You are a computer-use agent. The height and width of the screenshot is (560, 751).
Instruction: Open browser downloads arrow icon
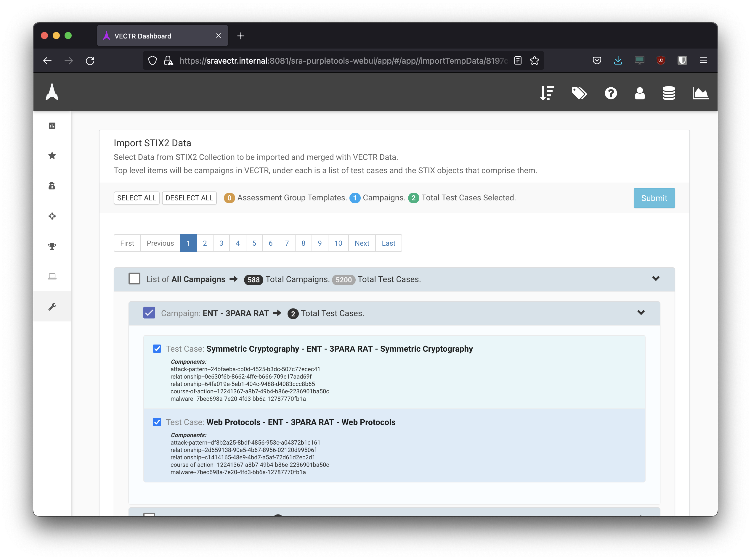[618, 60]
